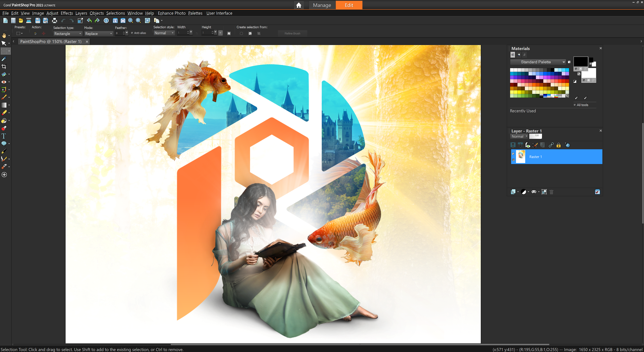Click the Add New Layer button
This screenshot has height=352, width=644.
(513, 192)
